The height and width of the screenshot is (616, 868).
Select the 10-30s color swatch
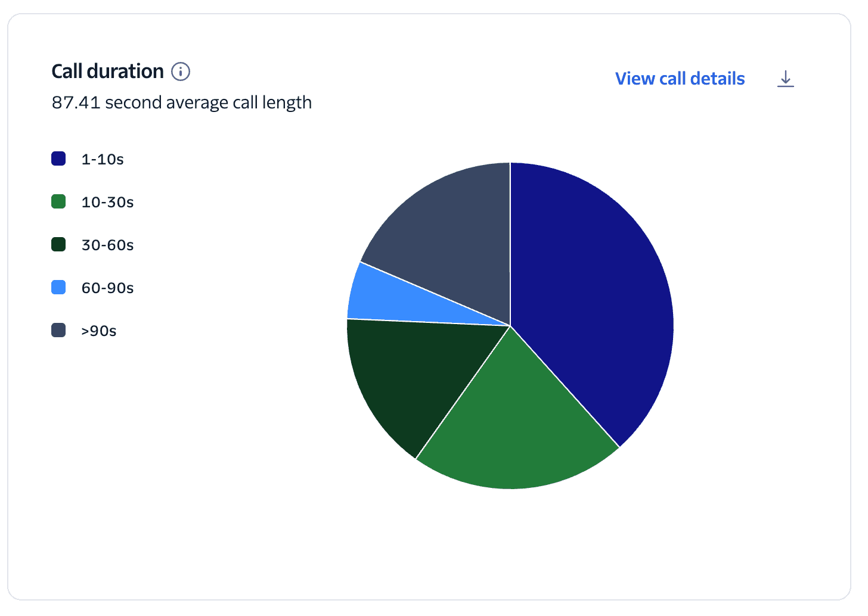pos(58,201)
